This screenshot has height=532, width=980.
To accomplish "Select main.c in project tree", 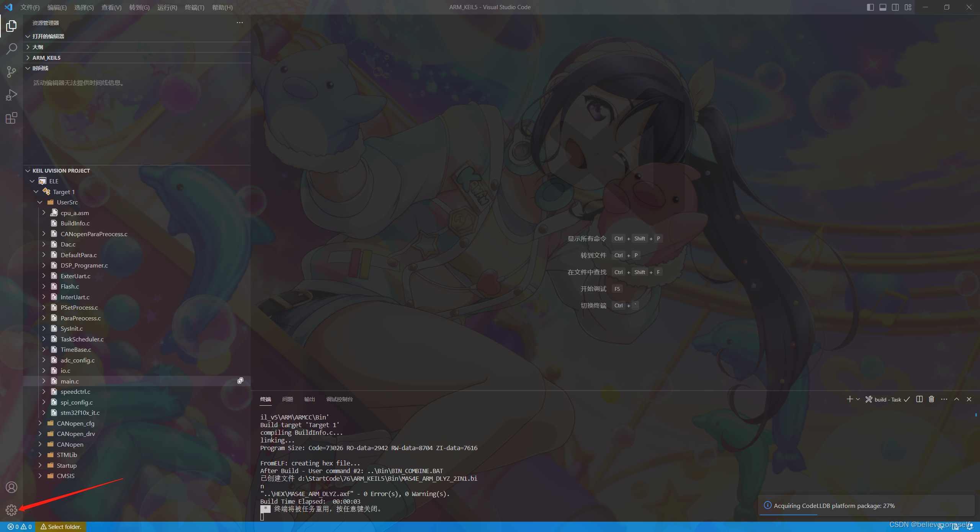I will (70, 381).
